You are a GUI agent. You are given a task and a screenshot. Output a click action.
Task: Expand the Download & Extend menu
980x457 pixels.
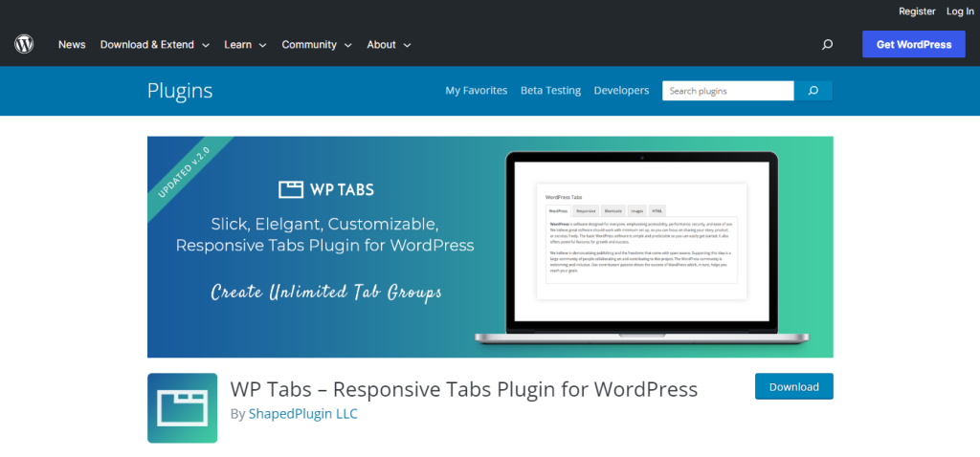(154, 44)
